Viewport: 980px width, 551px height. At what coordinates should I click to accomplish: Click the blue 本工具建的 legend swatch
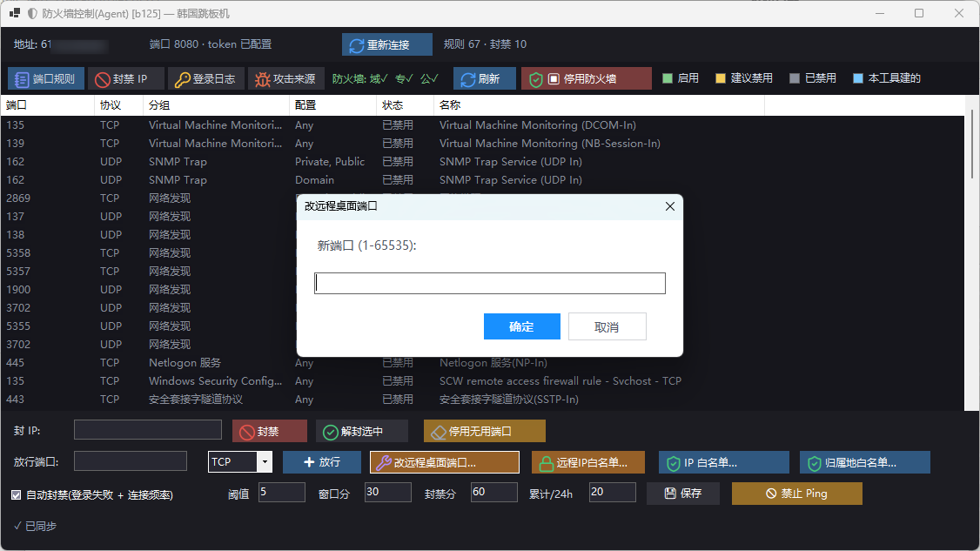coord(858,78)
